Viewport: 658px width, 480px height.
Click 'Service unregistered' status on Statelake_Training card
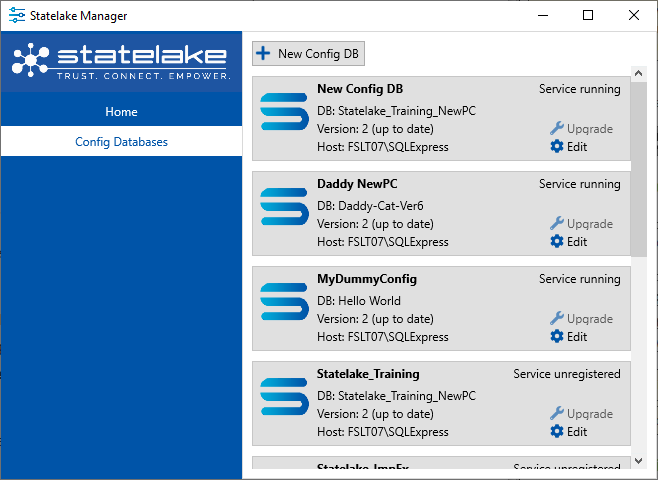567,374
